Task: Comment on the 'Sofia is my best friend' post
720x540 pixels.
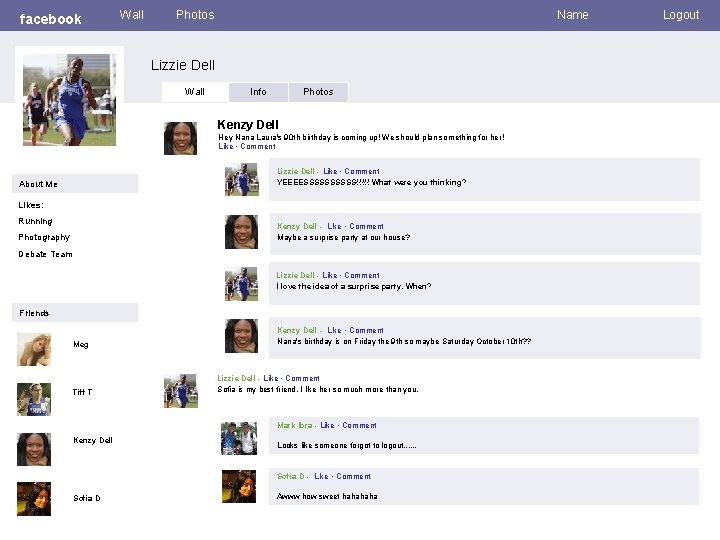Action: tap(302, 378)
